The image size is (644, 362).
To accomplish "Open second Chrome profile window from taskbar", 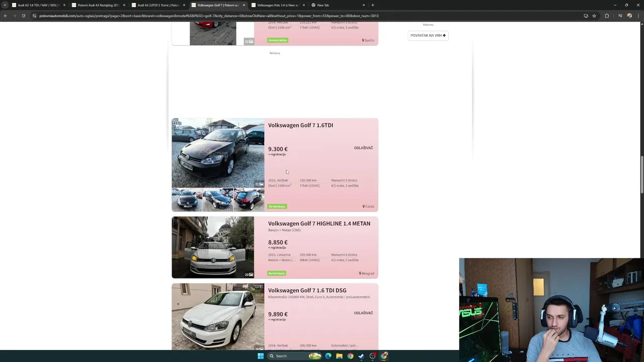I will tap(384, 356).
